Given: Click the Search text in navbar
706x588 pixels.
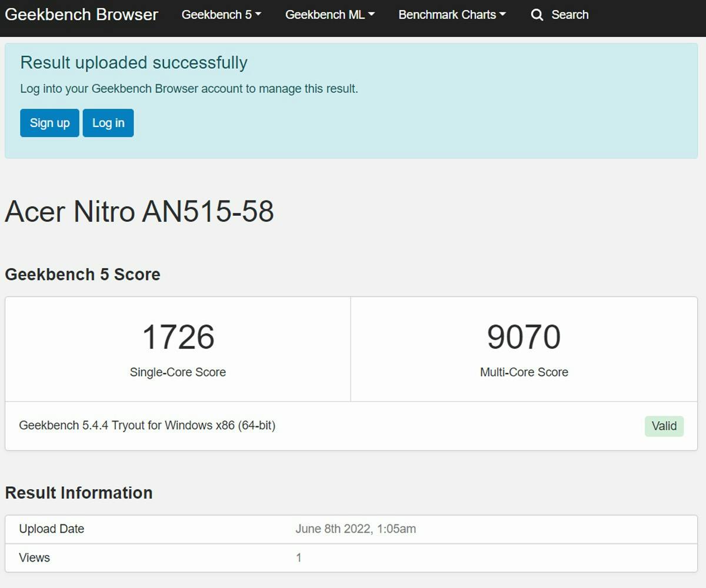Looking at the screenshot, I should [570, 15].
